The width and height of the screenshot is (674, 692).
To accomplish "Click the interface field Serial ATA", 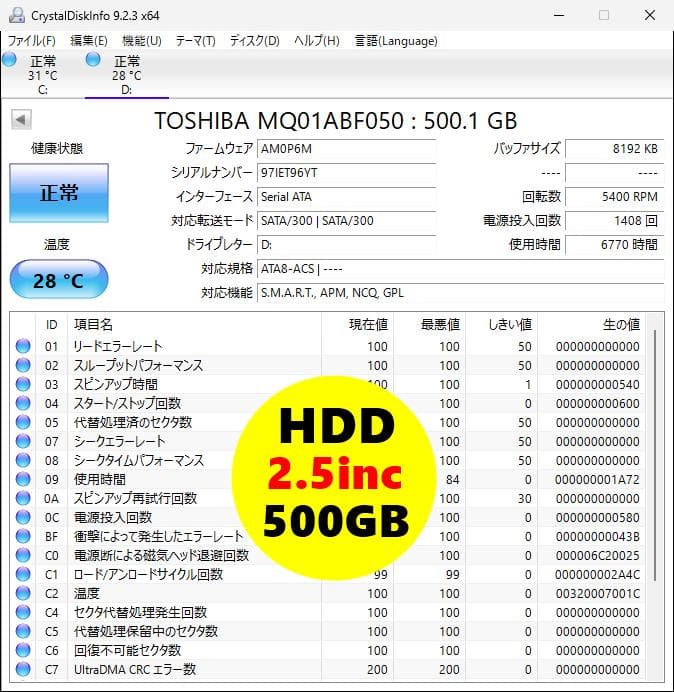I will (346, 196).
